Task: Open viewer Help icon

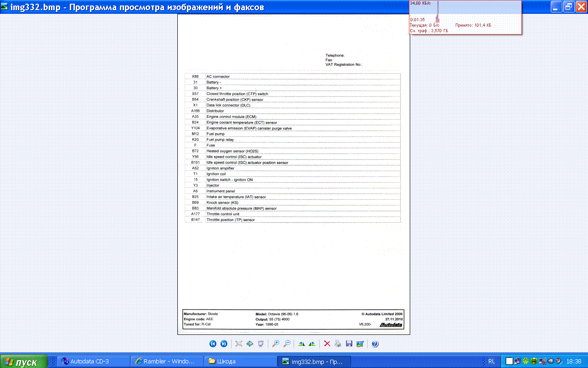Action: click(x=375, y=344)
